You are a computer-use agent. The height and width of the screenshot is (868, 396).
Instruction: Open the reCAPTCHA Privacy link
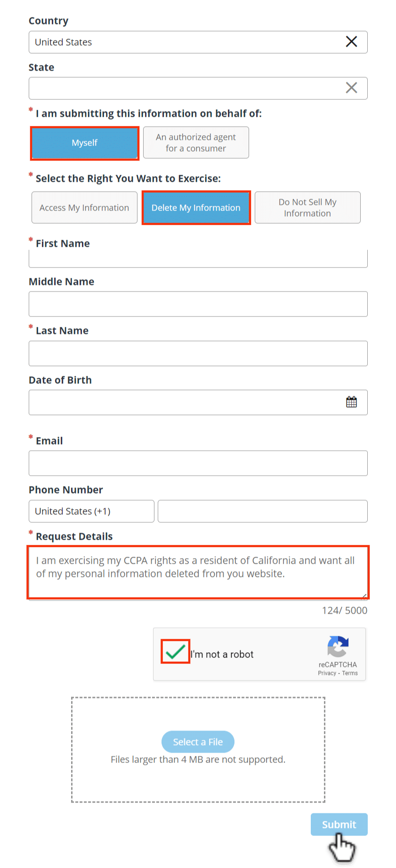tap(327, 673)
